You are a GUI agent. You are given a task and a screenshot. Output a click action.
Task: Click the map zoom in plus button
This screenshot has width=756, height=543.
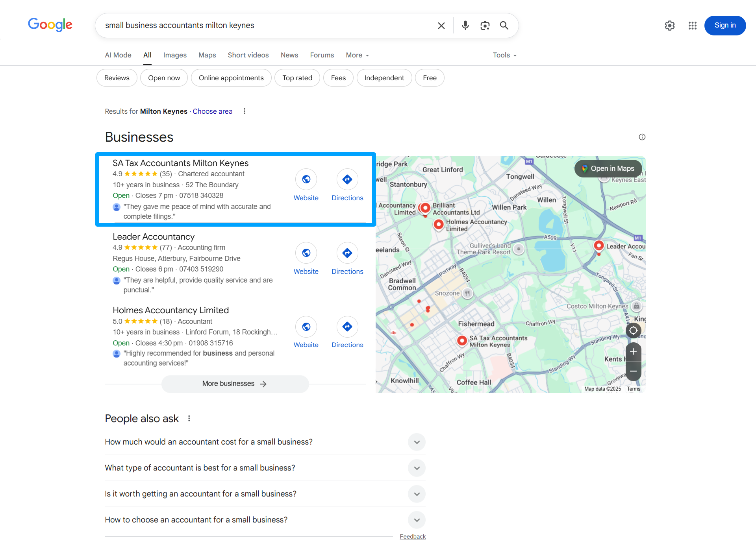click(x=633, y=351)
